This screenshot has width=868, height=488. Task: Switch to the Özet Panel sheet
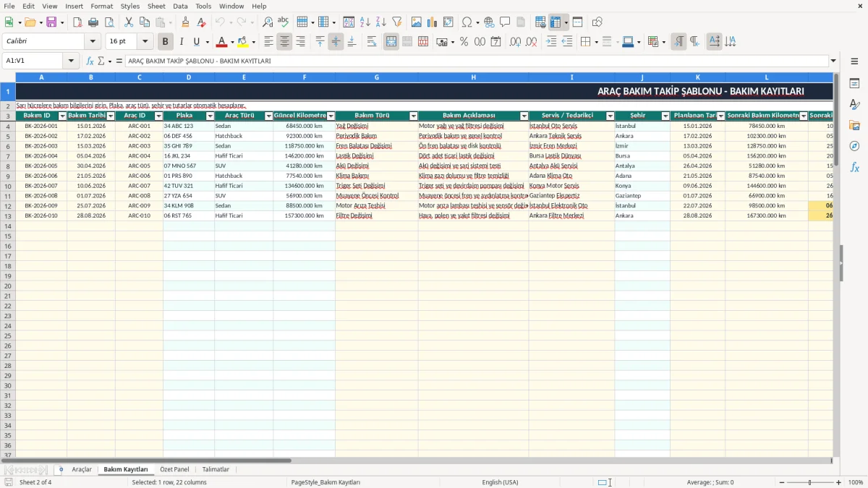pyautogui.click(x=174, y=469)
